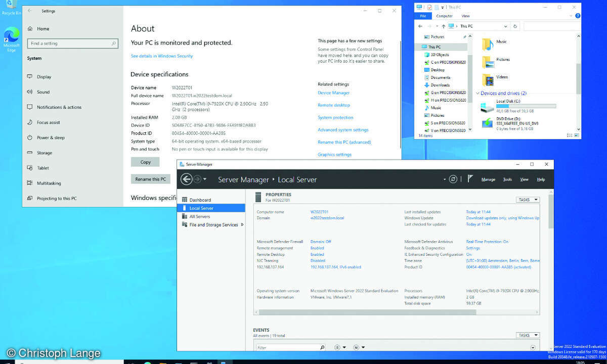Select All Servers in Server Manager sidebar
This screenshot has width=607, height=364.
(196, 216)
